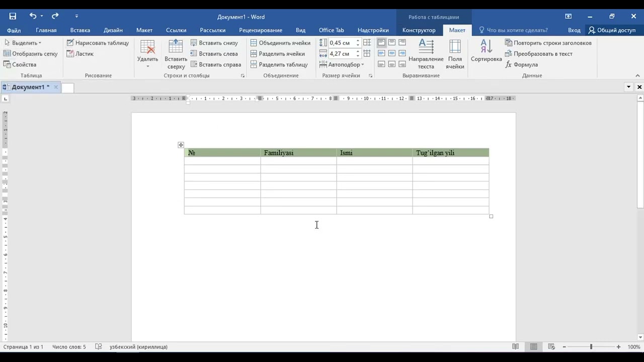Toggle Repeat Header Rows (Повторить строки заголовков)
The width and height of the screenshot is (644, 362).
[548, 43]
